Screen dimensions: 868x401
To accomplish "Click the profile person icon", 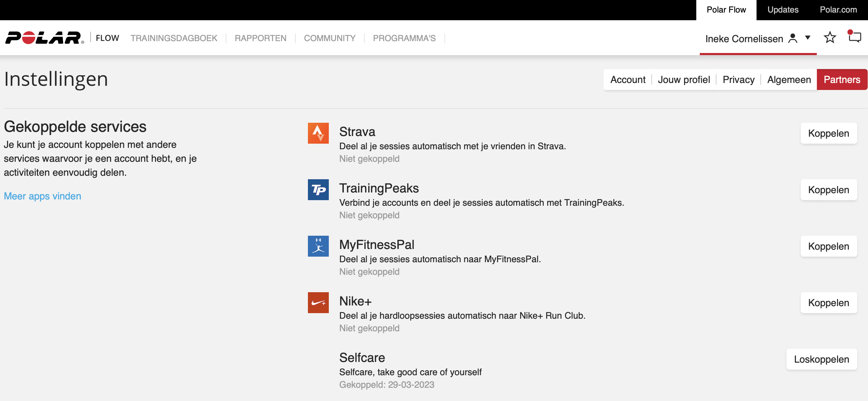I will [792, 38].
